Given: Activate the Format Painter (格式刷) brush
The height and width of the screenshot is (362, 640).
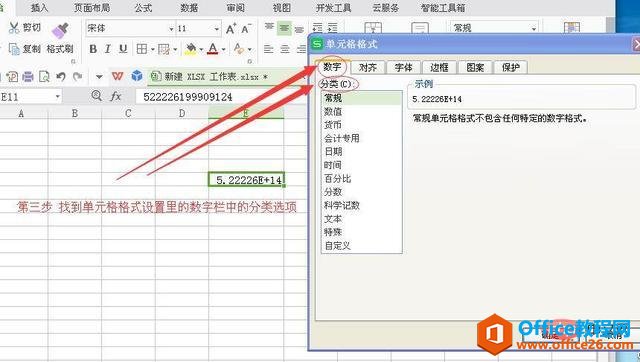Looking at the screenshot, I should 60,31.
